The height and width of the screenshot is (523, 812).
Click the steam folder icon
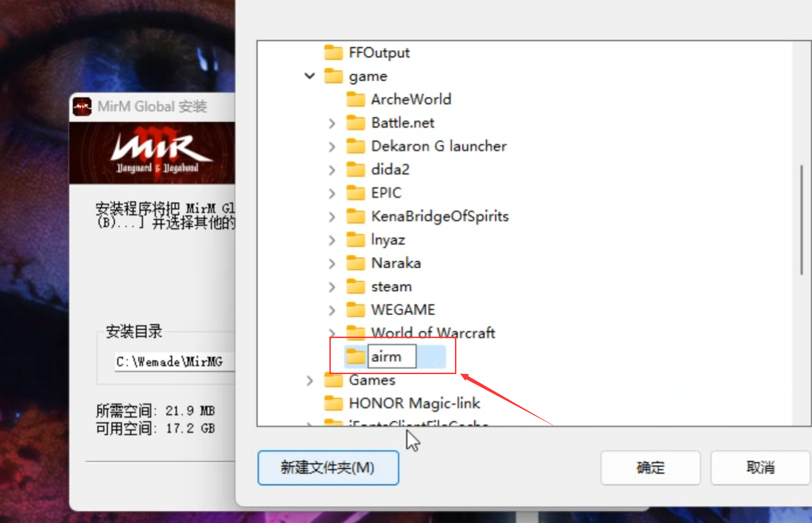pos(356,287)
